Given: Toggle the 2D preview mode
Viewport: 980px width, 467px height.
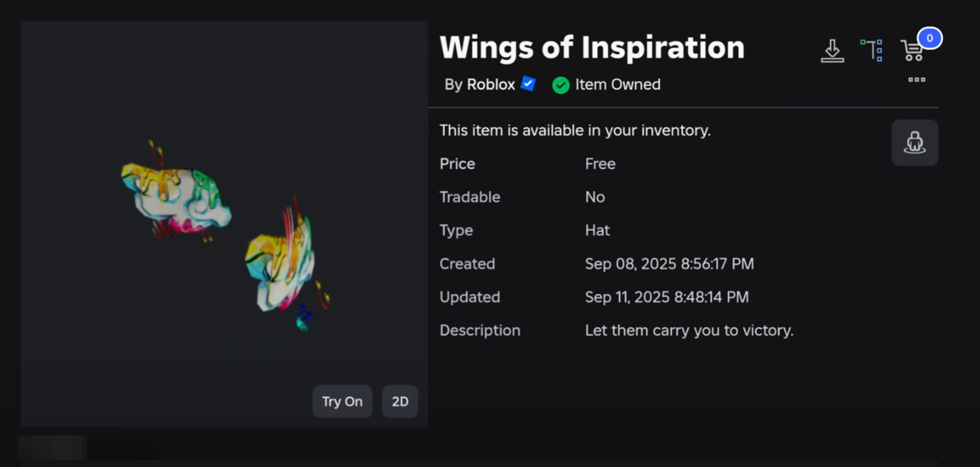Looking at the screenshot, I should pyautogui.click(x=399, y=401).
